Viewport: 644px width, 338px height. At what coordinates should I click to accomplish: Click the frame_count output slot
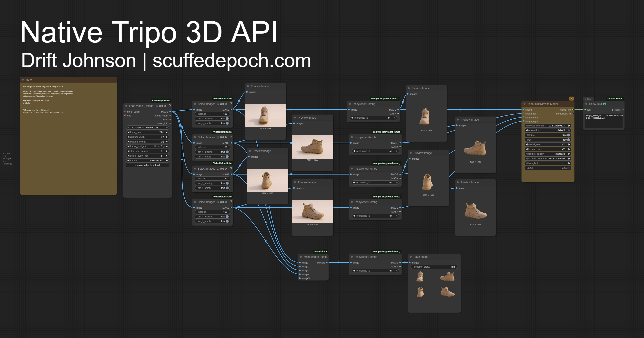tap(170, 116)
